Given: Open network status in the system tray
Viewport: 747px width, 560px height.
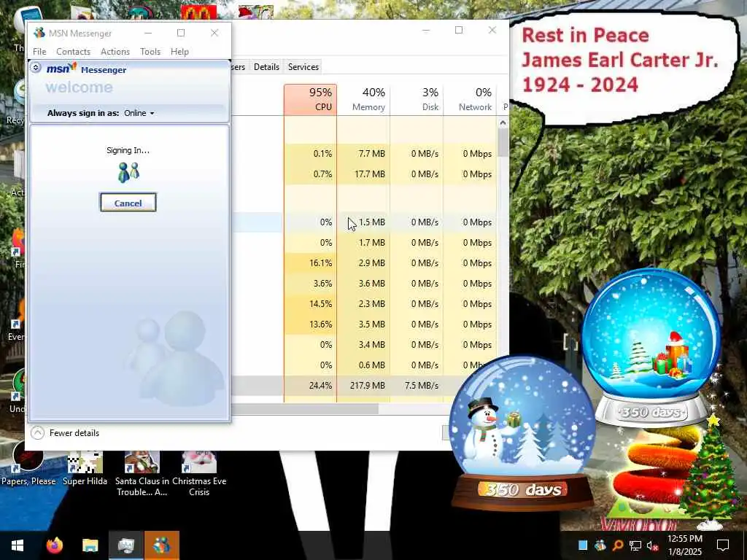Looking at the screenshot, I should coord(635,545).
